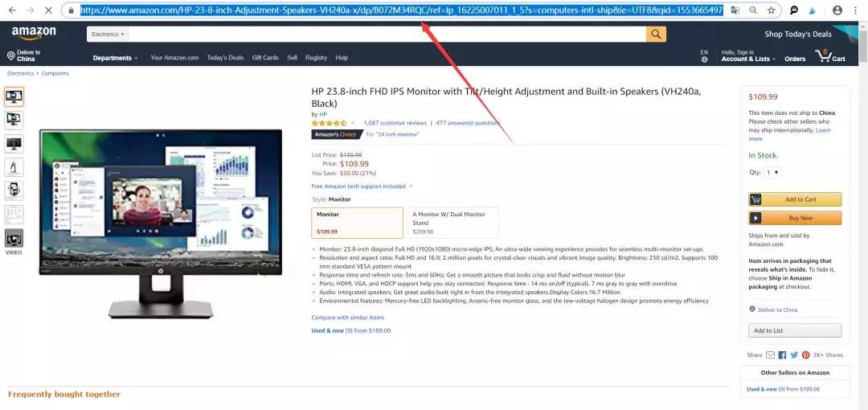868x410 pixels.
Task: Click the Add to Cart button
Action: 795,199
